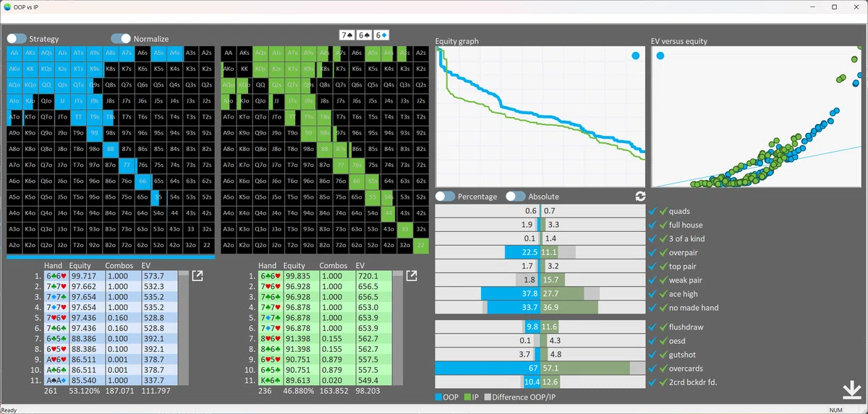This screenshot has height=414, width=868.
Task: Uncheck green IP checkmark for overpair
Action: tap(663, 252)
